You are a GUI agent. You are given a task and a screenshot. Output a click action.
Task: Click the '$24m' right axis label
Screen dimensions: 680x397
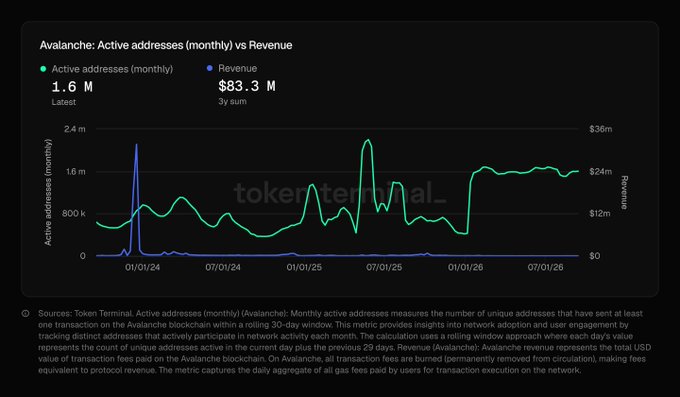pyautogui.click(x=601, y=172)
